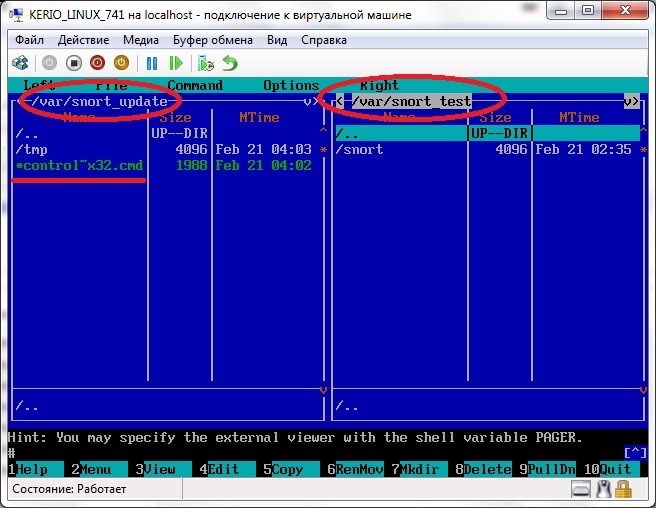The height and width of the screenshot is (508, 656).
Task: Open the Буфер обмена menu
Action: point(210,40)
